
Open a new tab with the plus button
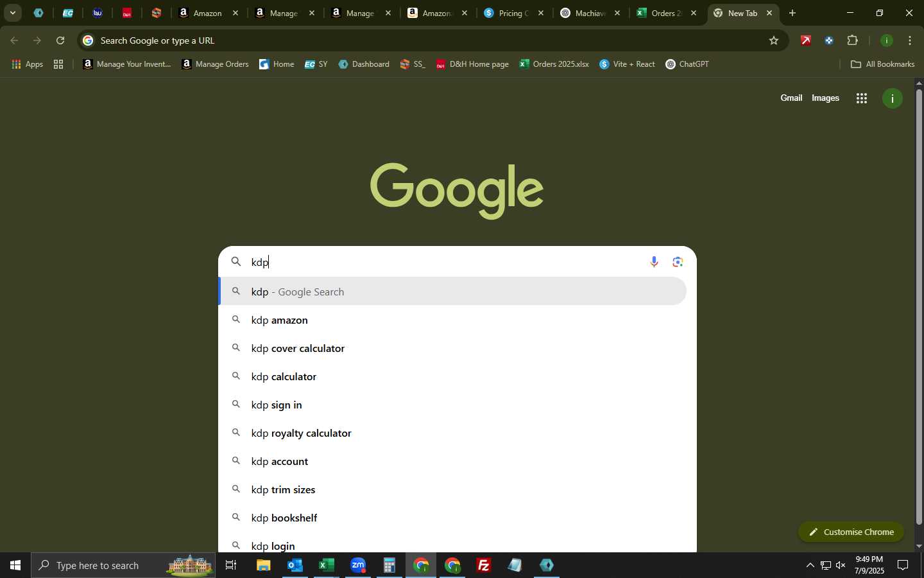(x=792, y=13)
